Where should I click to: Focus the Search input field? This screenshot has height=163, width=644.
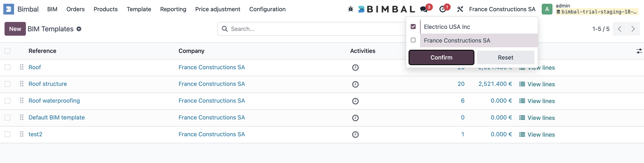point(315,29)
